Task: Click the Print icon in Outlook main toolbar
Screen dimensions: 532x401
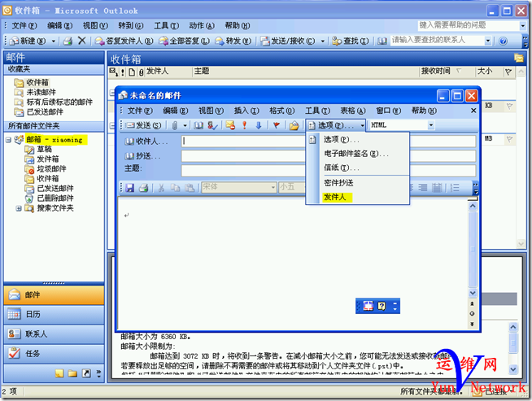Action: pyautogui.click(x=68, y=41)
